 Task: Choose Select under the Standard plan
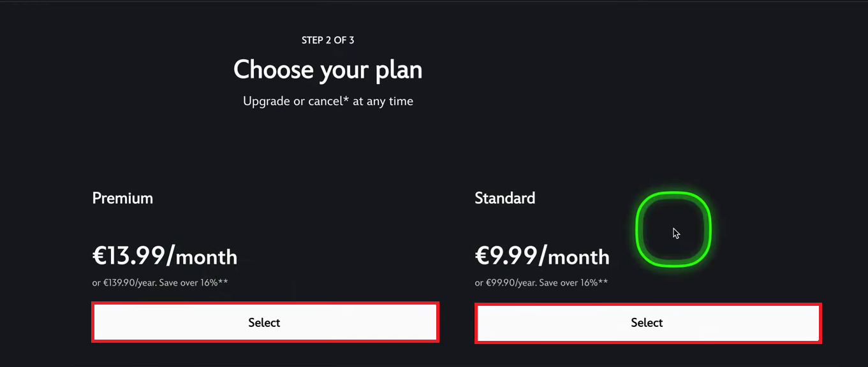(648, 322)
